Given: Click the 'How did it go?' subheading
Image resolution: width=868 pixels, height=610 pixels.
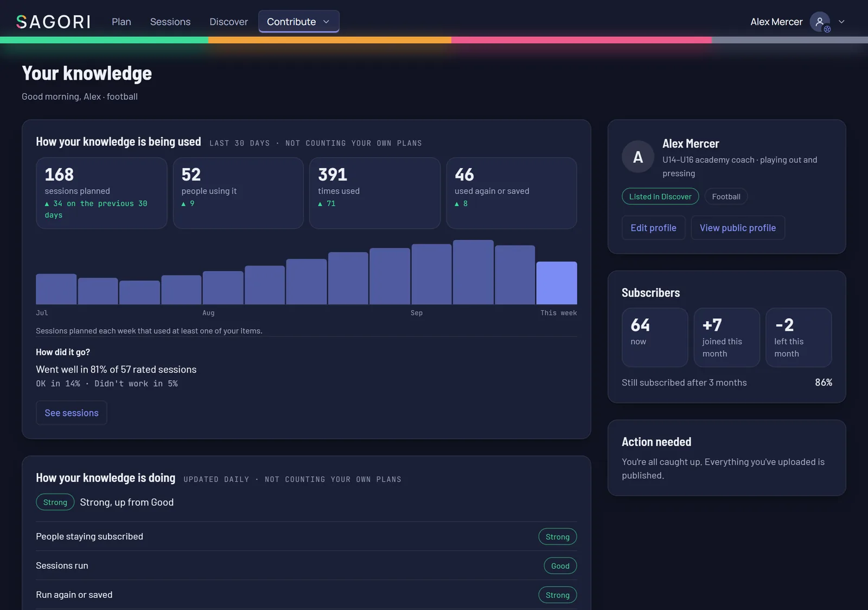Looking at the screenshot, I should 63,352.
